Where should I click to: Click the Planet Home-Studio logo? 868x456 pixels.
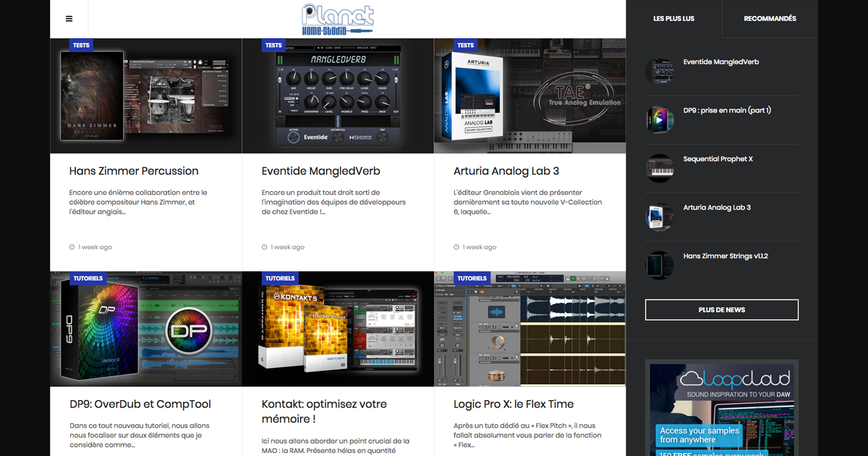pos(338,20)
